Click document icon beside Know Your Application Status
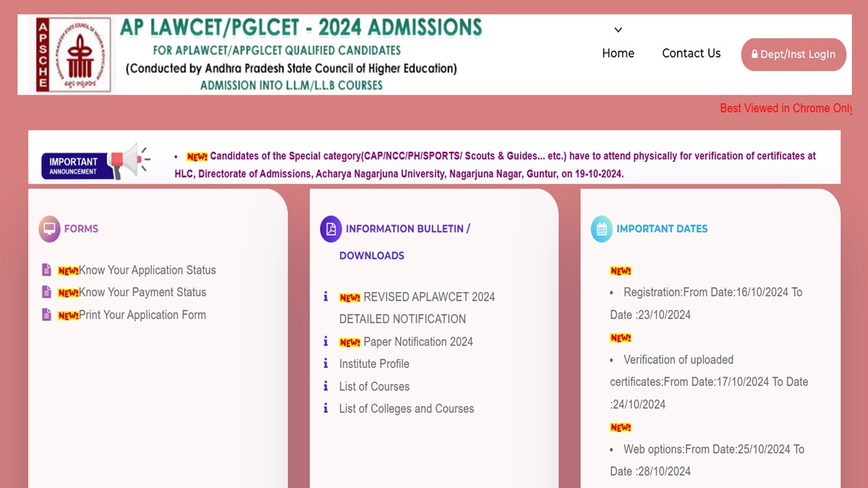Screen dimensions: 868x488 click(x=46, y=270)
